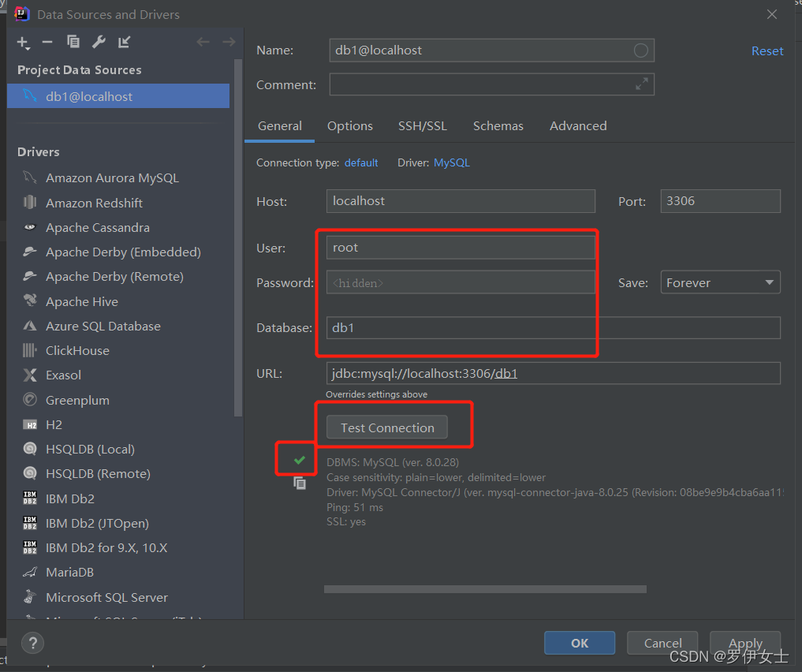Click the MySQL driver link

(x=452, y=162)
